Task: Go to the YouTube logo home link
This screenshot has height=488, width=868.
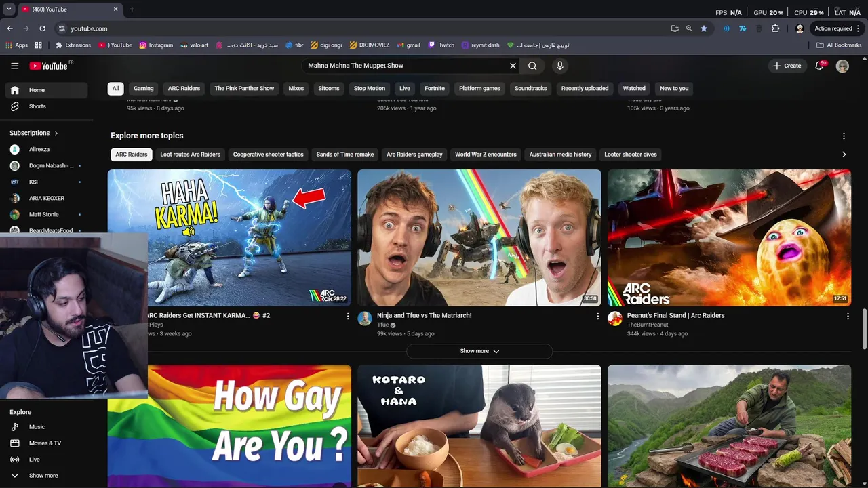Action: (x=48, y=66)
